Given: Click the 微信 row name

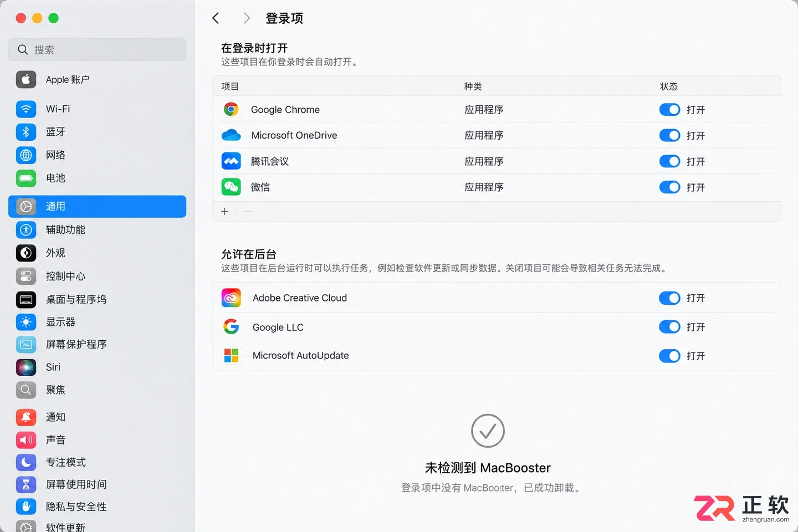Looking at the screenshot, I should [x=260, y=187].
